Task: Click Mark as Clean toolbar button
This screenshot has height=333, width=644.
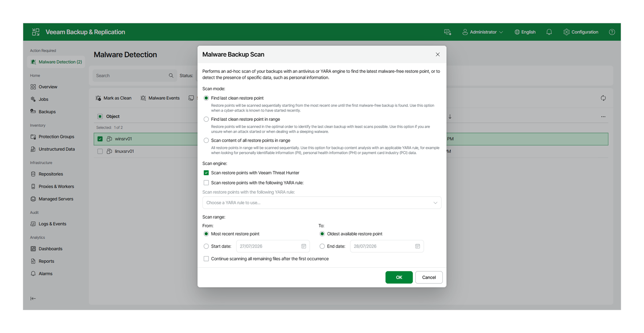Action: 114,98
